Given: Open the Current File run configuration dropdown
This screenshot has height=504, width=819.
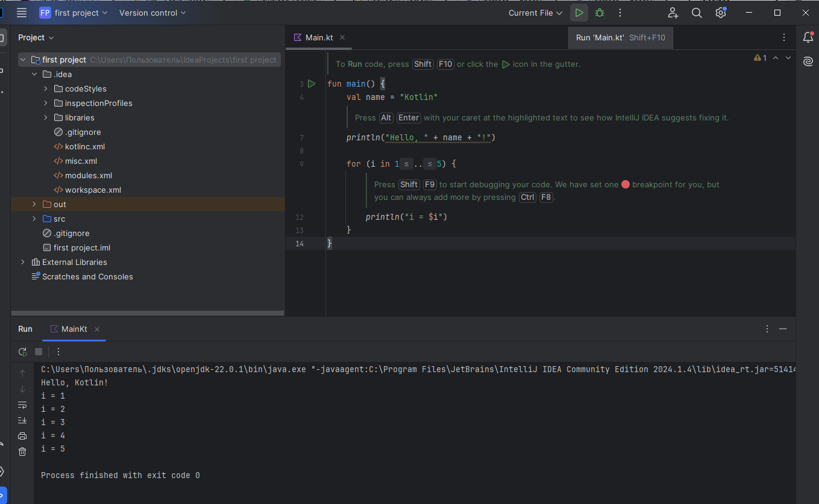Looking at the screenshot, I should tap(535, 13).
